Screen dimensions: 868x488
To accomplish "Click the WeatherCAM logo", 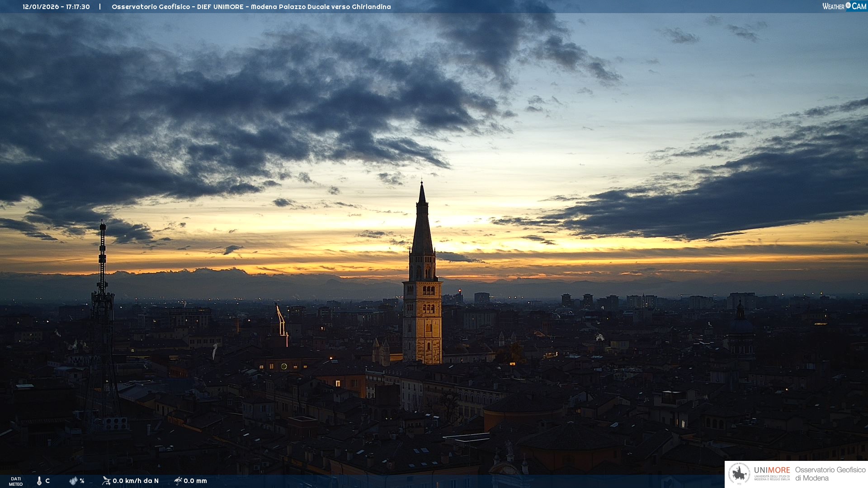I will 844,6.
